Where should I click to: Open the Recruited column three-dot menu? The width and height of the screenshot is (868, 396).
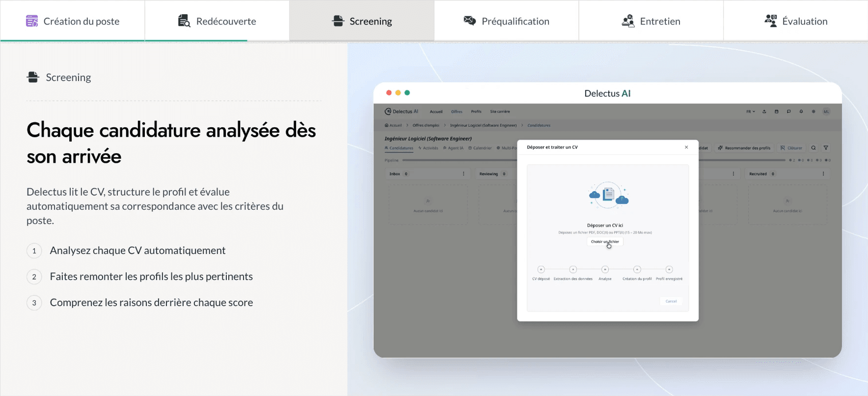[823, 174]
